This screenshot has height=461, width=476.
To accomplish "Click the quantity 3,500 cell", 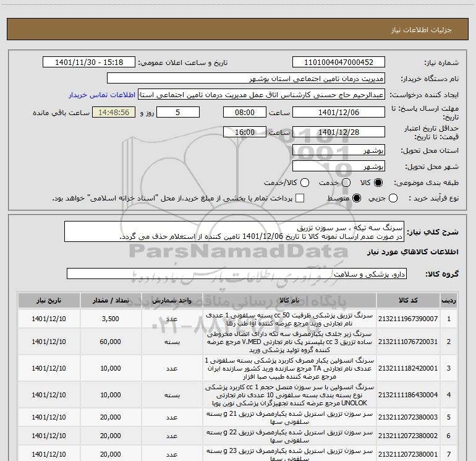I will pos(111,319).
